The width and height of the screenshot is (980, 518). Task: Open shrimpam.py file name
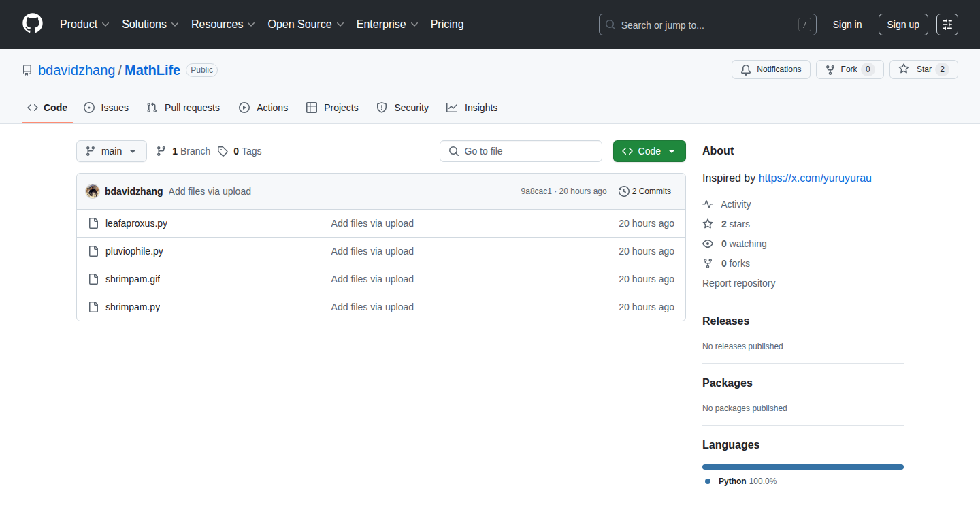pos(133,307)
